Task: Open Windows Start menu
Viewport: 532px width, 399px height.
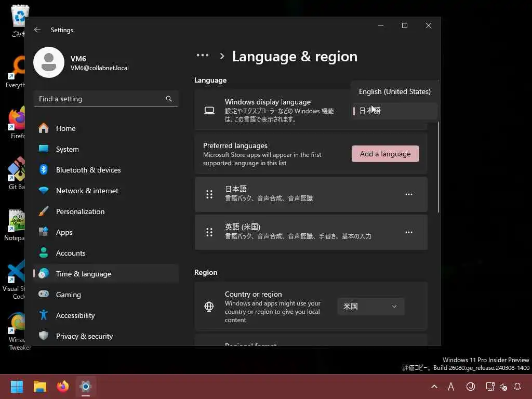Action: (17, 387)
